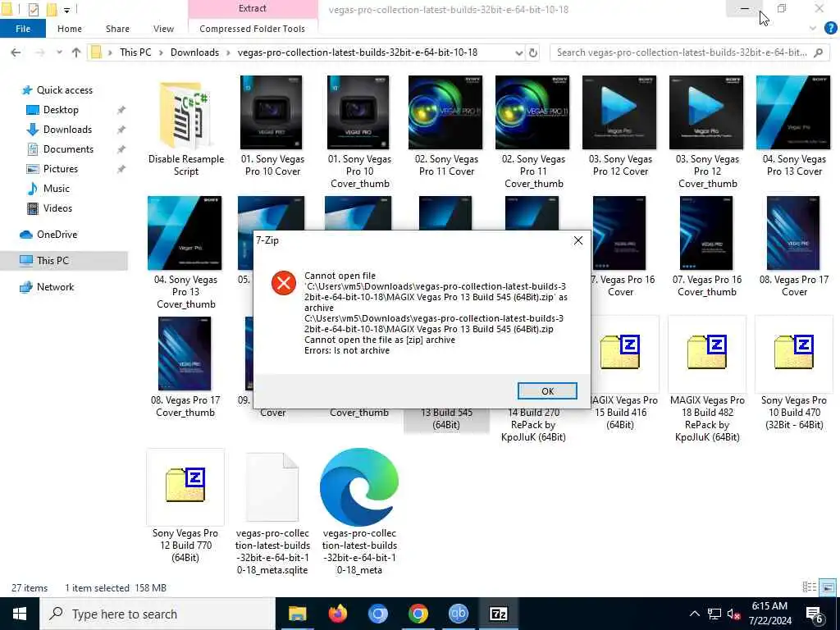Open Pictures in navigation pane
Image resolution: width=840 pixels, height=630 pixels.
(61, 169)
